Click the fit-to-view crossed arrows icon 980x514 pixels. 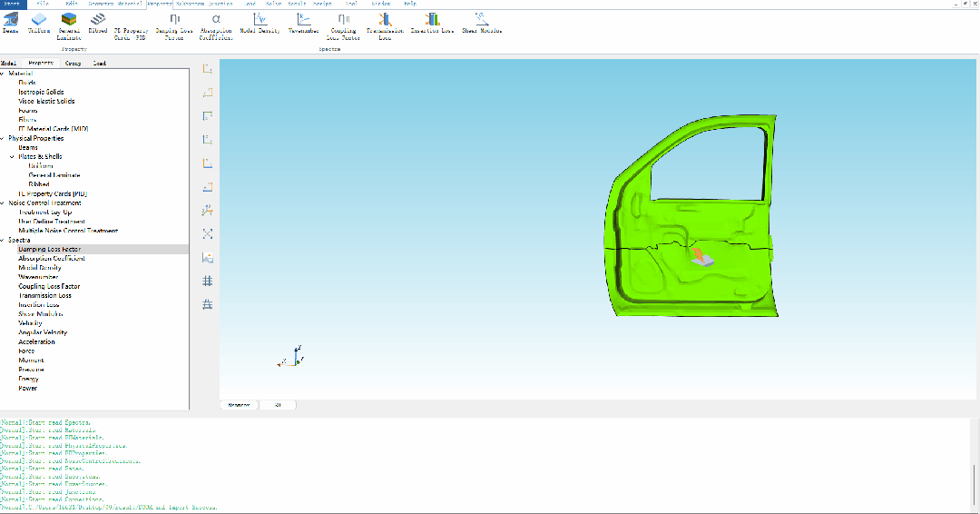208,234
